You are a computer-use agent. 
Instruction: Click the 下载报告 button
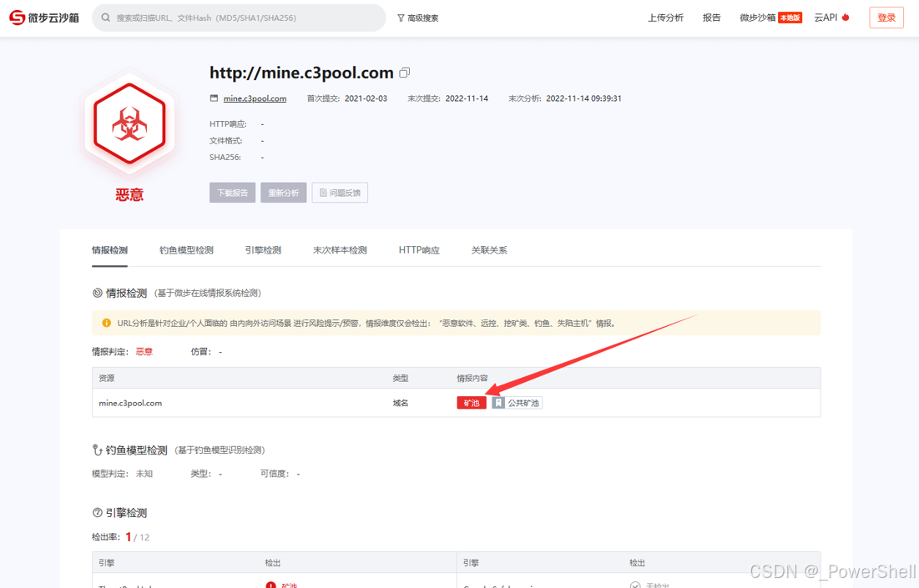(233, 193)
